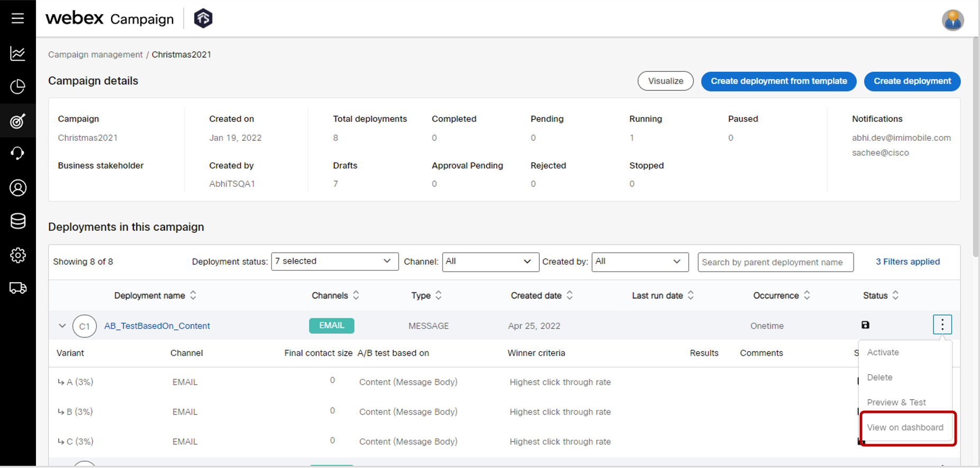Open the hamburger navigation menu
Screen dimensions: 980x468
(x=17, y=19)
